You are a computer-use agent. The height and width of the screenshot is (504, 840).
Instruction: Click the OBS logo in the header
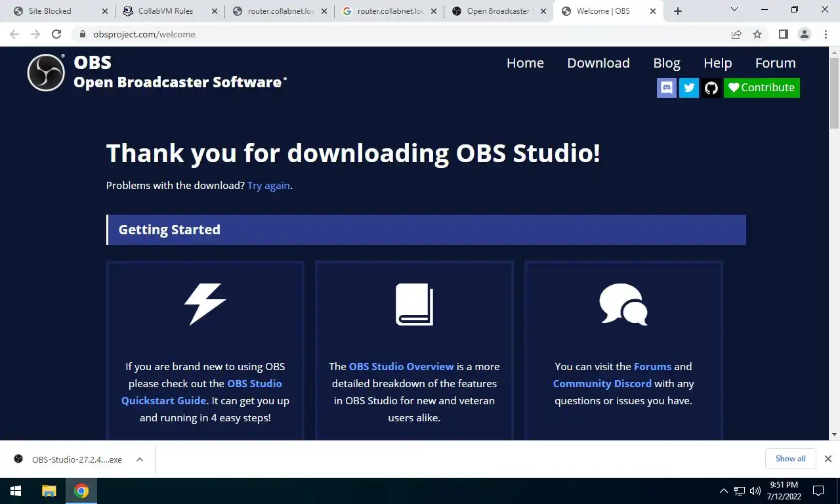[x=46, y=72]
